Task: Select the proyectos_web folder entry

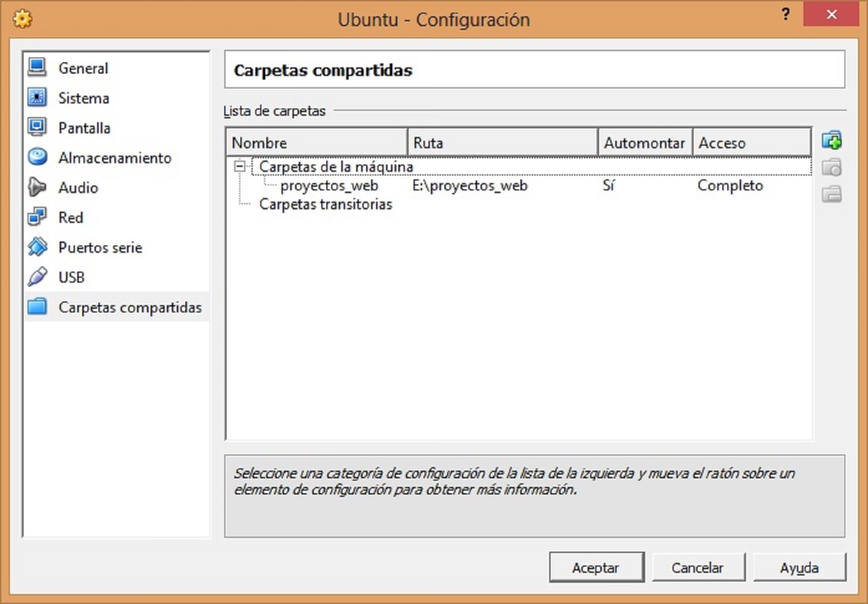Action: [x=329, y=185]
